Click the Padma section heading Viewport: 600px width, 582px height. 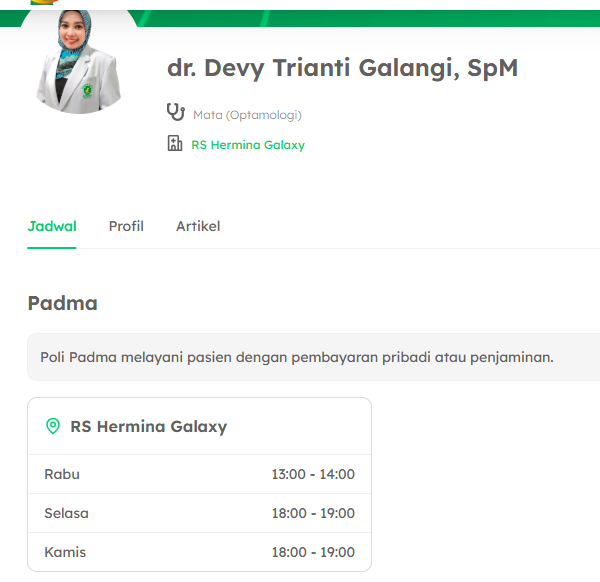(62, 303)
